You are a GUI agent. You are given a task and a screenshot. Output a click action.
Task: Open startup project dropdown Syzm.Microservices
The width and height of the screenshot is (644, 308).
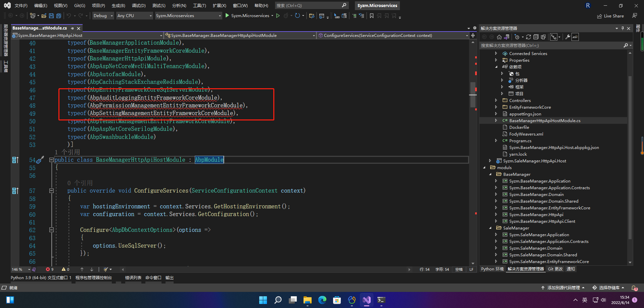point(188,16)
